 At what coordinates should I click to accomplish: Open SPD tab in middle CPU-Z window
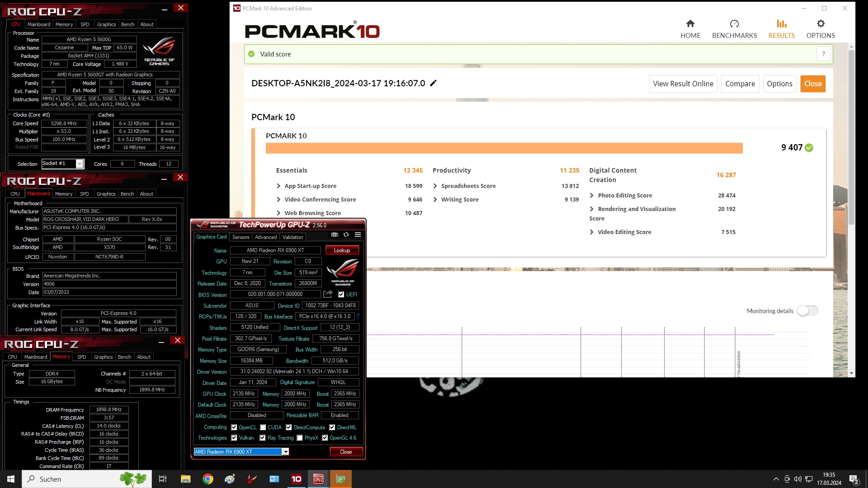pyautogui.click(x=84, y=194)
